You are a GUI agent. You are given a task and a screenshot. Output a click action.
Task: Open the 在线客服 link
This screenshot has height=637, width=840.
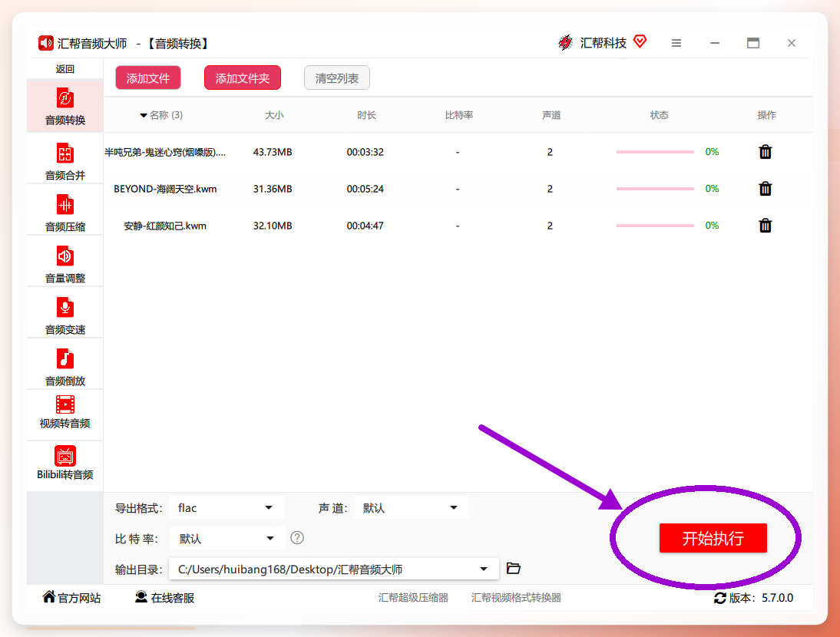point(164,597)
